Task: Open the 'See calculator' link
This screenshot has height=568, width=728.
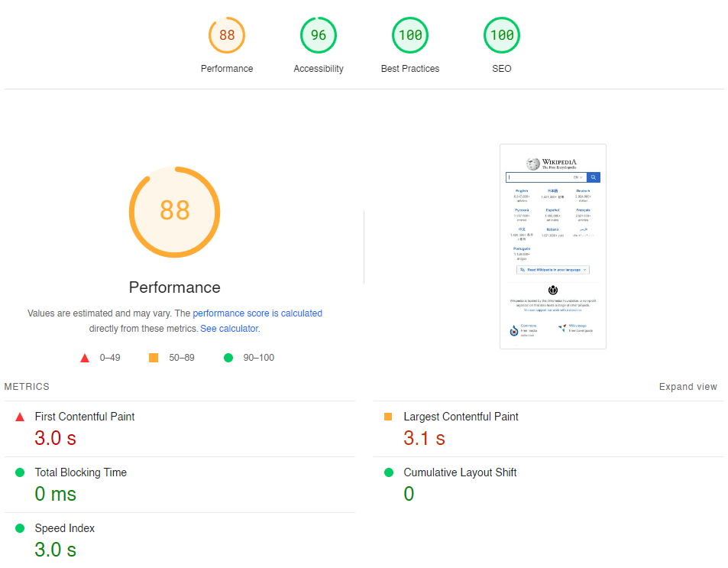Action: tap(229, 329)
